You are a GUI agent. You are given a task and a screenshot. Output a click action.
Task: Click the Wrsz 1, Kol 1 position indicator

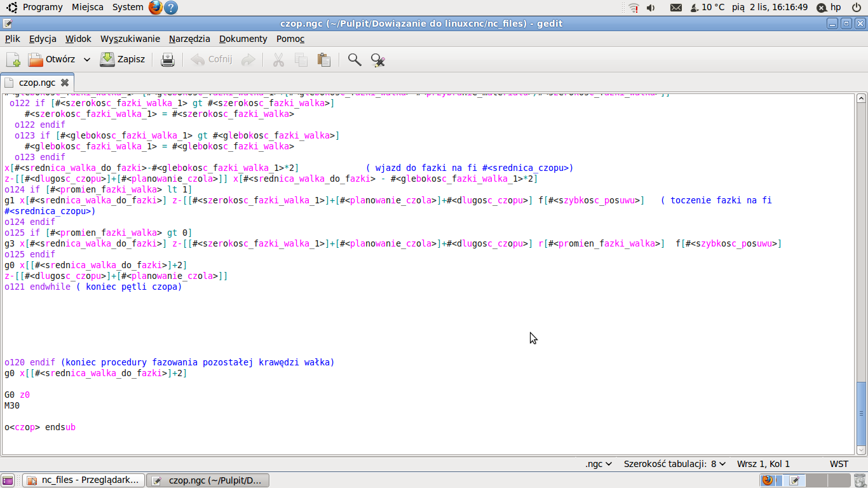click(763, 464)
